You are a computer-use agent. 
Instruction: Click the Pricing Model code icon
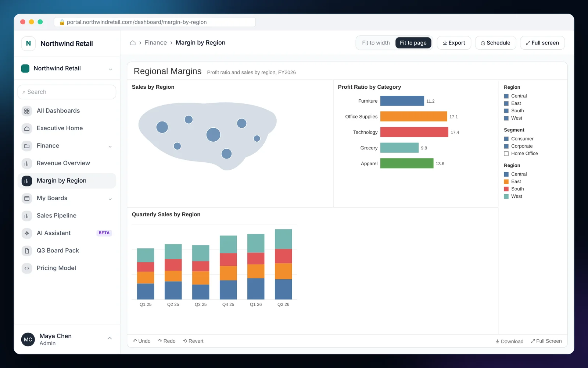pos(27,268)
